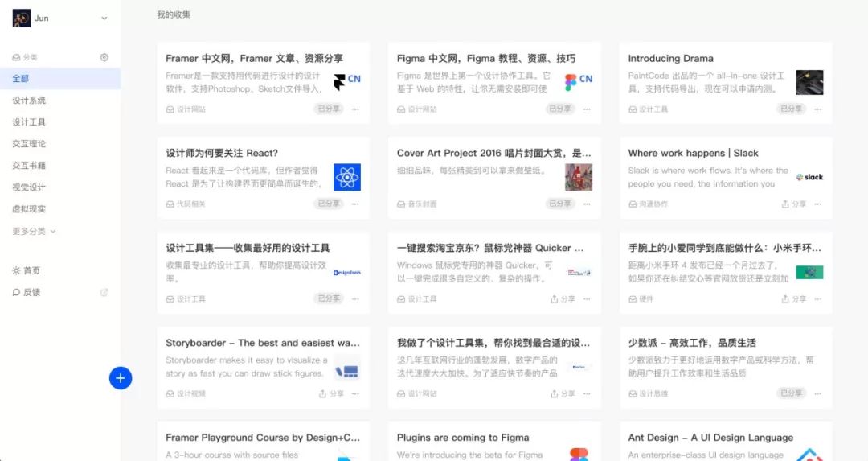Click Framer CN logo thumbnail
868x461 pixels.
tap(347, 82)
